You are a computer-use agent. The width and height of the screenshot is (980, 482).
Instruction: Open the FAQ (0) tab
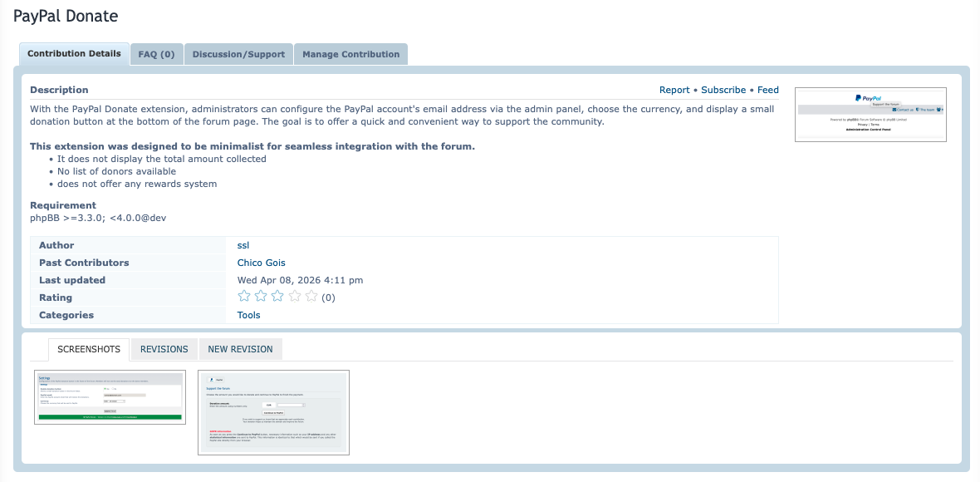pos(156,54)
